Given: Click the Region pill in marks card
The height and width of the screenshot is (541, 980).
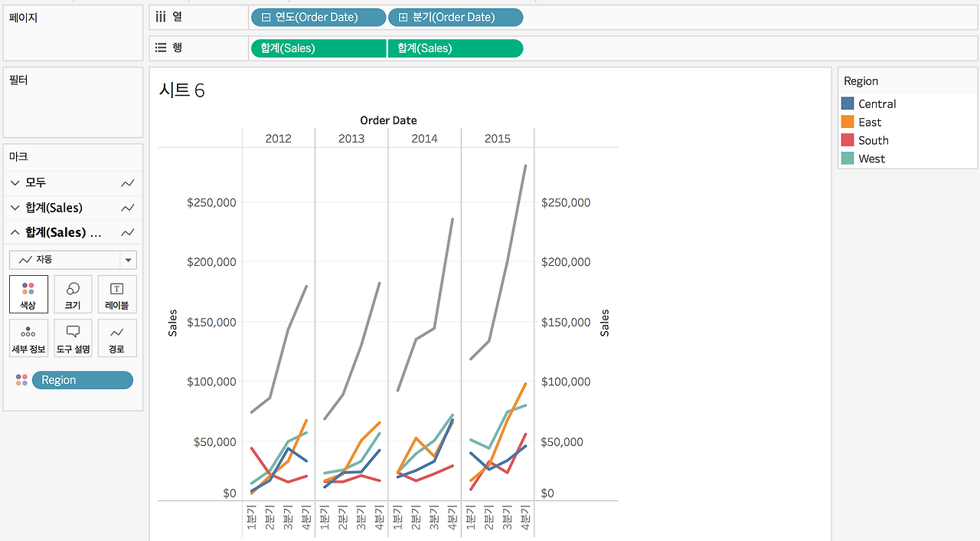Looking at the screenshot, I should [82, 380].
